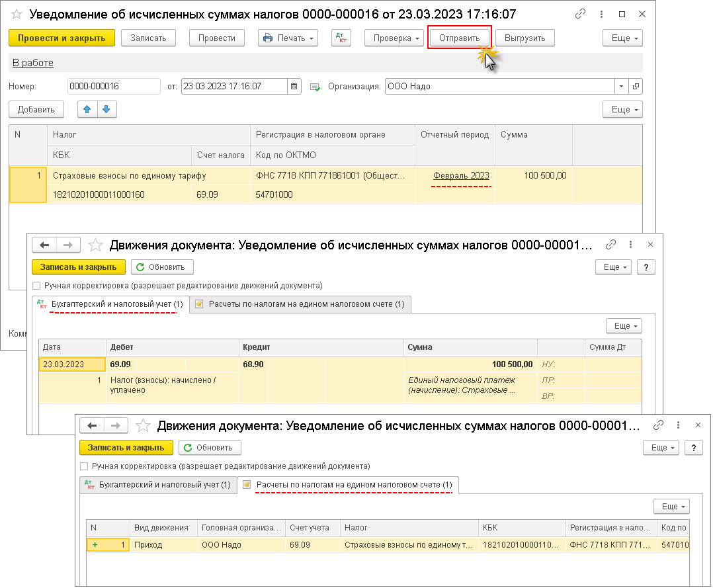Open help in middle movements window

(646, 267)
